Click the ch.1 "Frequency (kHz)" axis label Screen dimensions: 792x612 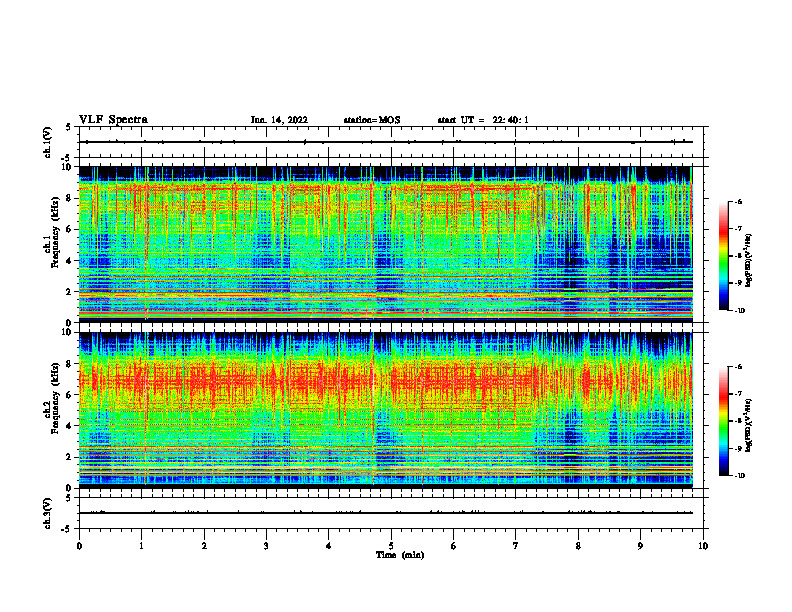(x=55, y=232)
